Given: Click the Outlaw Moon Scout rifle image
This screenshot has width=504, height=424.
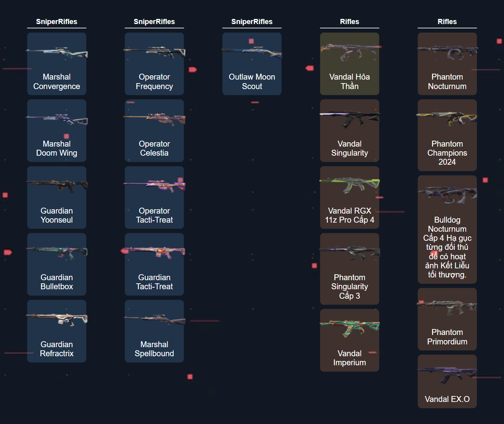Looking at the screenshot, I should tap(252, 52).
